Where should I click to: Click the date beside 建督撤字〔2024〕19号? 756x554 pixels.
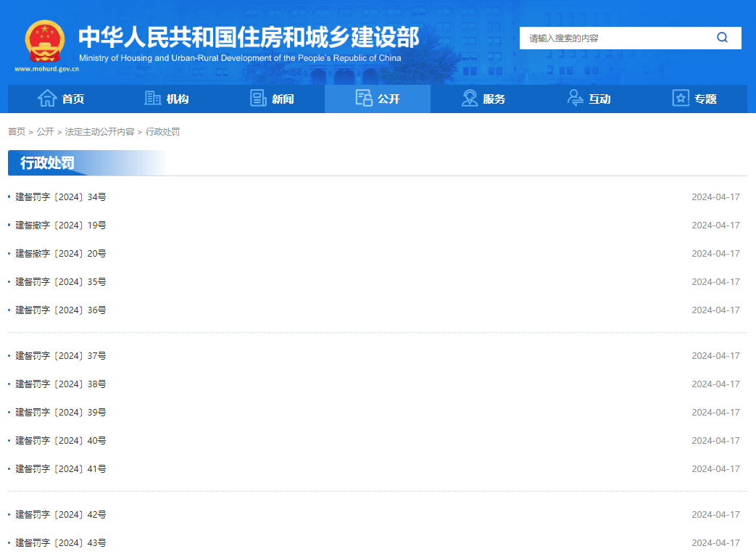click(715, 226)
